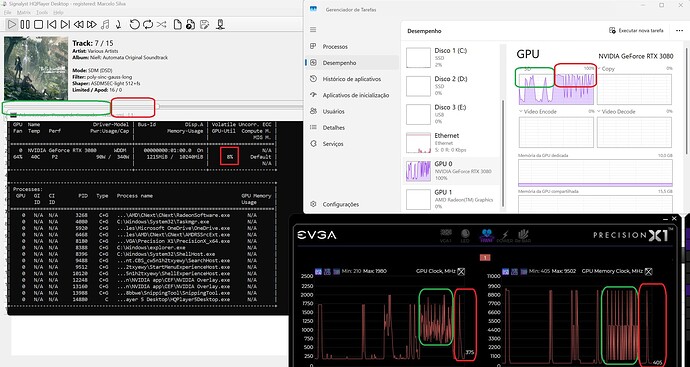Fast forward with the double right arrows
Screen dimensions: 690x367
pyautogui.click(x=92, y=25)
